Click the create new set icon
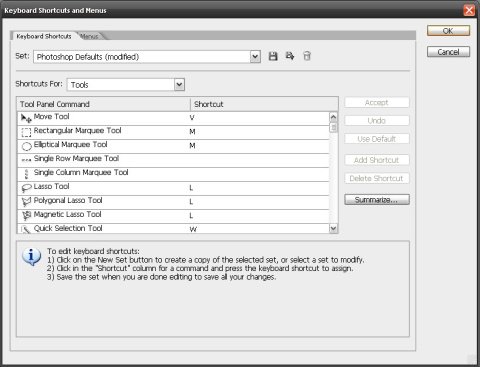 pos(290,56)
